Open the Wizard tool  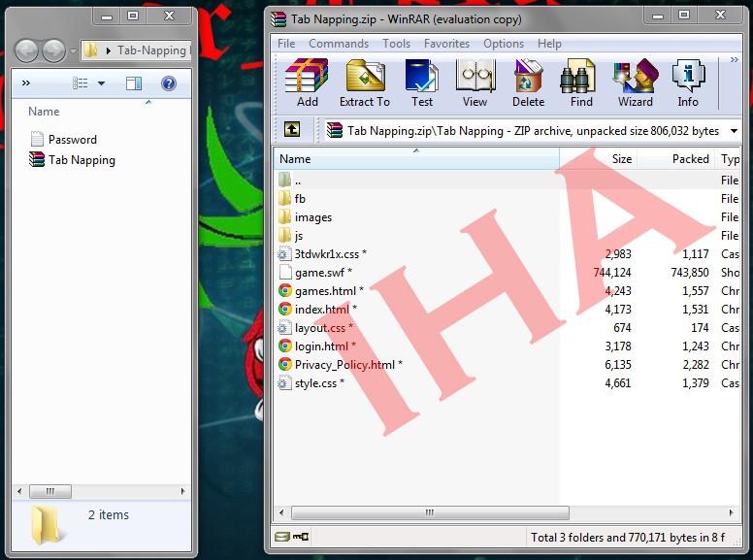pos(636,82)
